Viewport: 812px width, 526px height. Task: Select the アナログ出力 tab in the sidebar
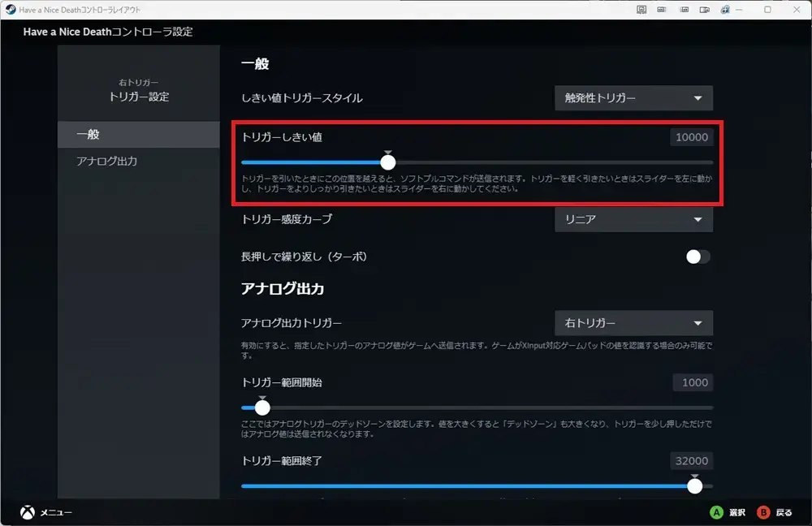point(138,161)
